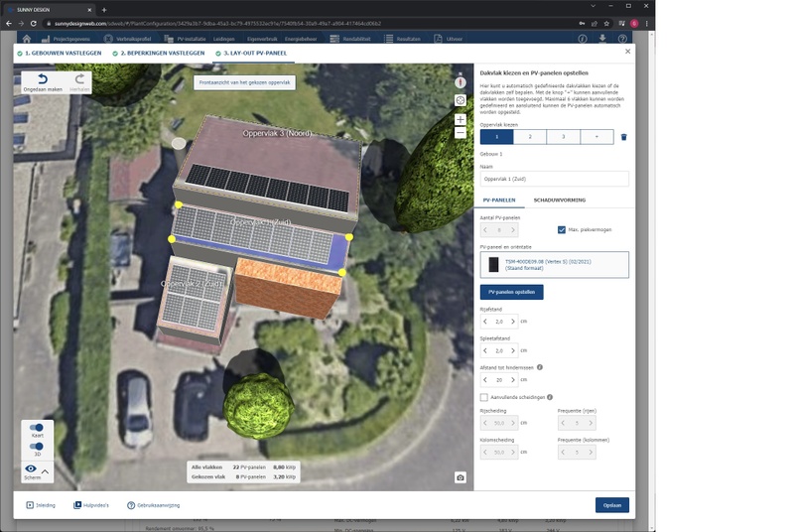Screen dimensions: 794x532
Task: Open Rendabiliteit in the top menu
Action: tap(350, 39)
